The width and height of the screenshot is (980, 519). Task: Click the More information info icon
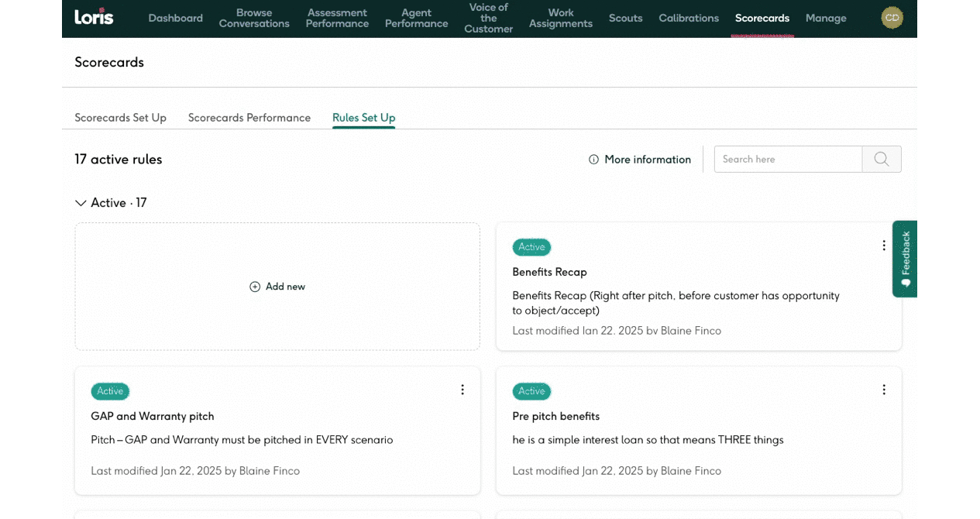point(593,160)
